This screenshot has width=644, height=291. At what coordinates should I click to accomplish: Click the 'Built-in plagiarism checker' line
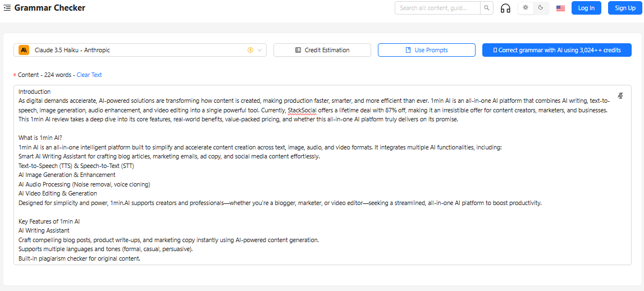pos(79,258)
